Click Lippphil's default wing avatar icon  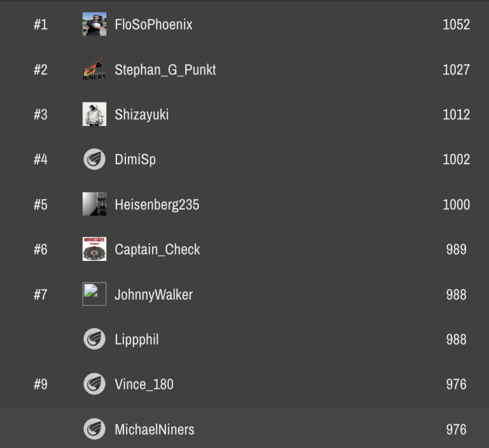(x=94, y=339)
